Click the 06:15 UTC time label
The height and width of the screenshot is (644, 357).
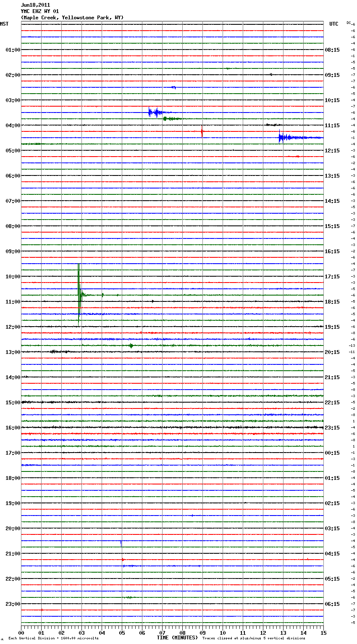(x=332, y=604)
